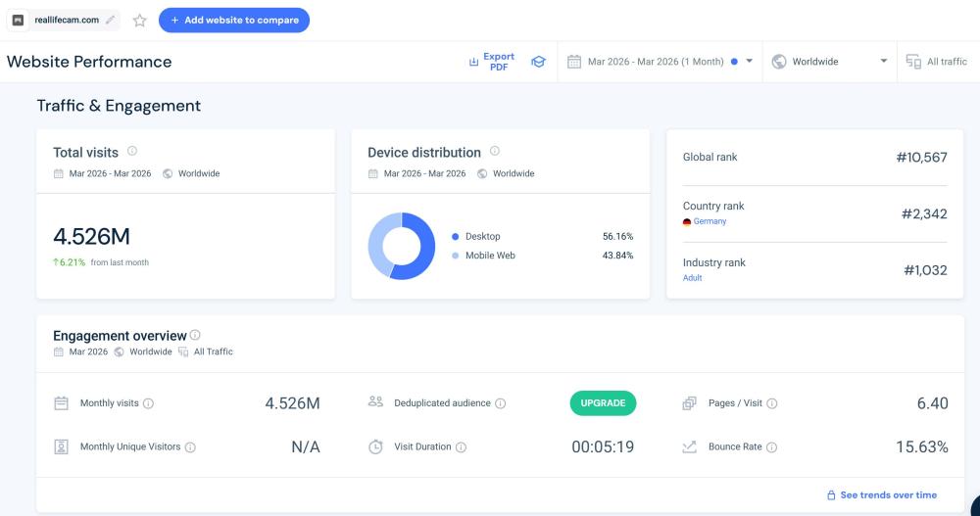Open the All traffic filter dropdown

click(937, 62)
